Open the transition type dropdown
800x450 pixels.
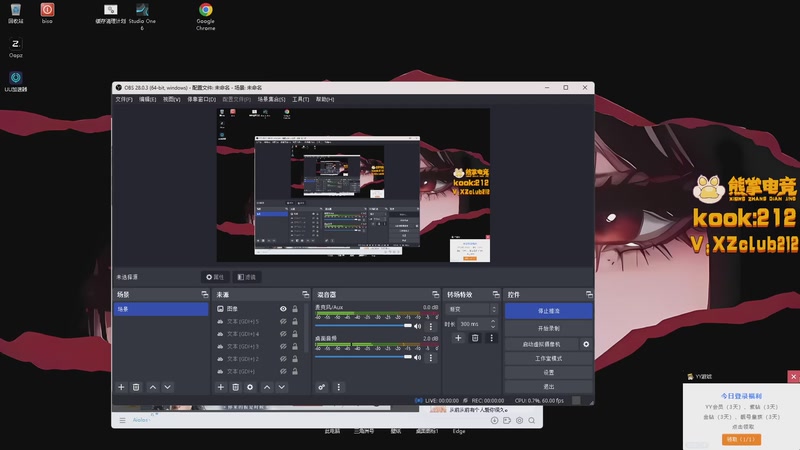(471, 309)
